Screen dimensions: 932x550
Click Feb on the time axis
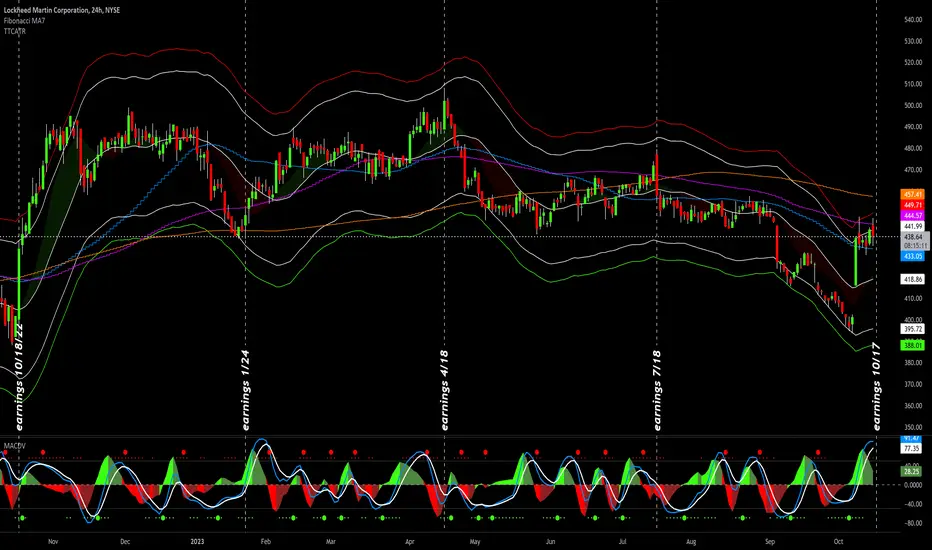pos(266,542)
